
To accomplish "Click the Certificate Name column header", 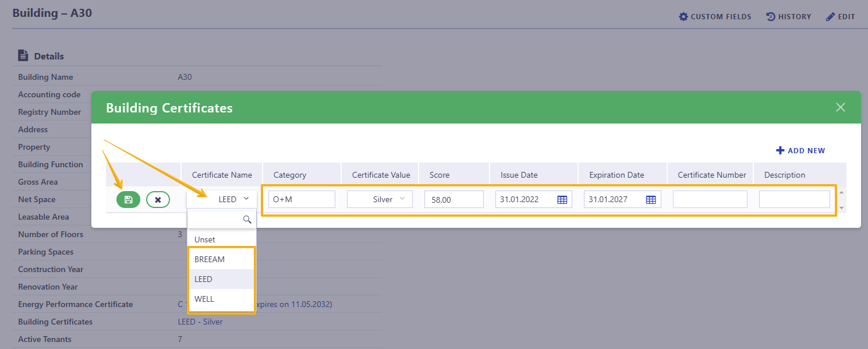I will tap(222, 175).
